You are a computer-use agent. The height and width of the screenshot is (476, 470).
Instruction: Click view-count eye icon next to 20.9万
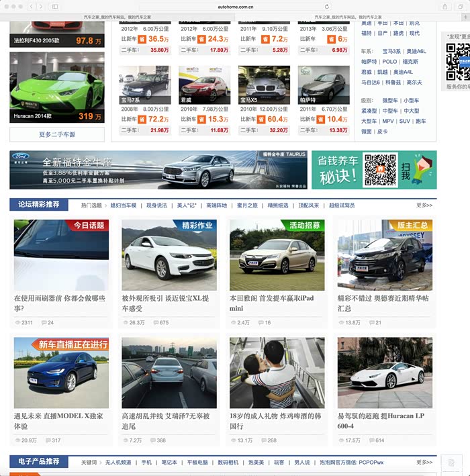click(17, 440)
